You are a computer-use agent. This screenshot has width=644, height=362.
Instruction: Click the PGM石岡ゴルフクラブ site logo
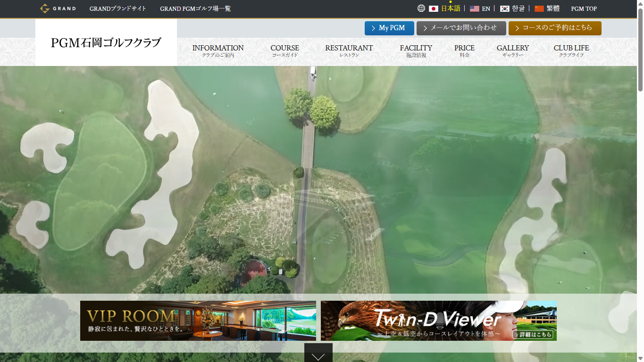pos(106,42)
